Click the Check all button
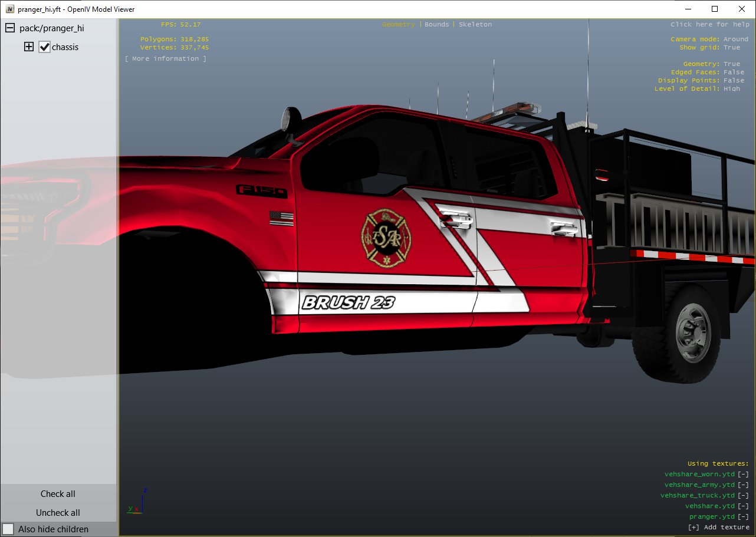Screen dimensions: 756x537 pos(58,494)
